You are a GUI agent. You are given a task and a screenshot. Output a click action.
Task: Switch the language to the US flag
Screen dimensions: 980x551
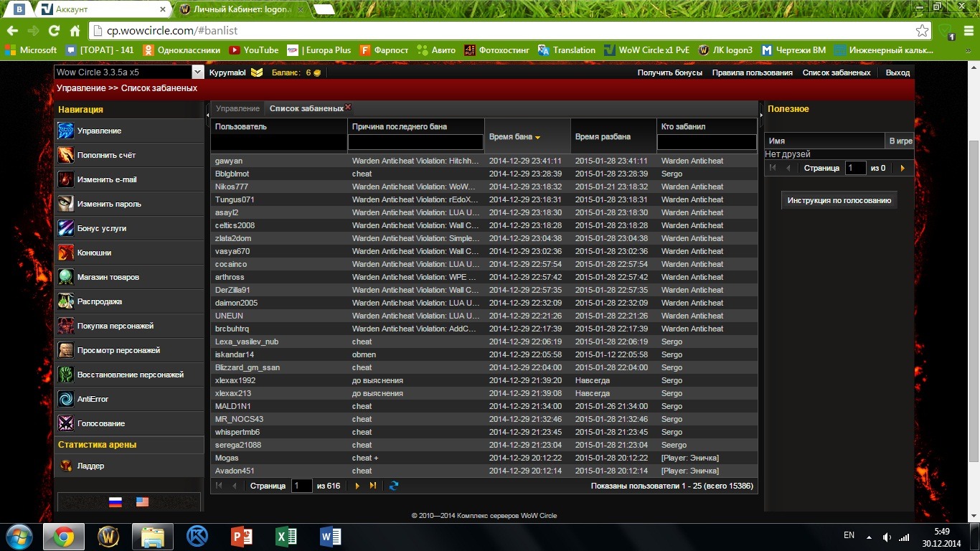(x=142, y=502)
